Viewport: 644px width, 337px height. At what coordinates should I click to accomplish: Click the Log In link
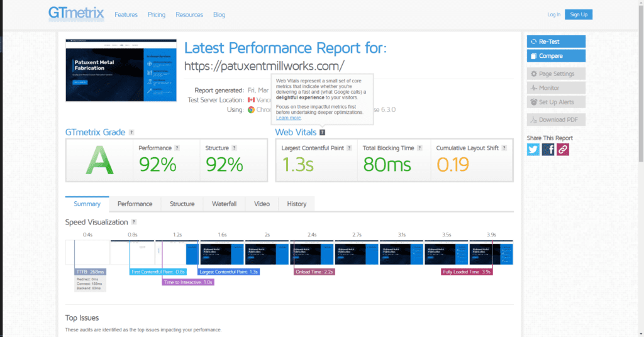point(553,14)
